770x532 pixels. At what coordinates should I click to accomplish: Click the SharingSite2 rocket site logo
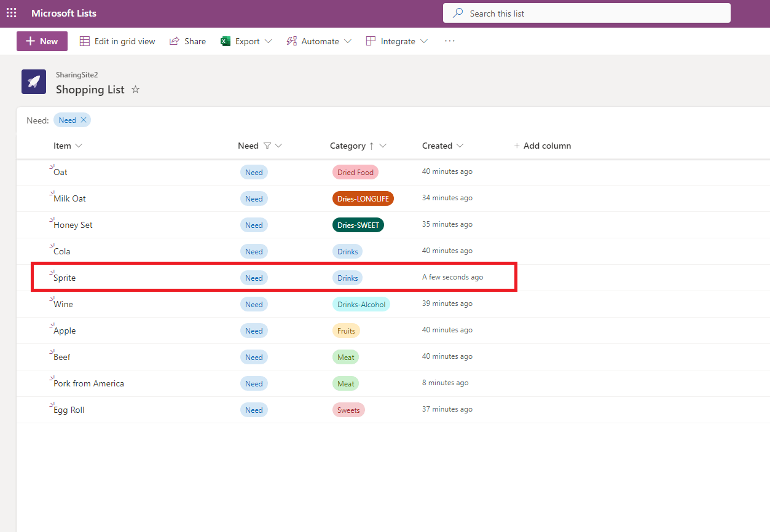coord(34,82)
